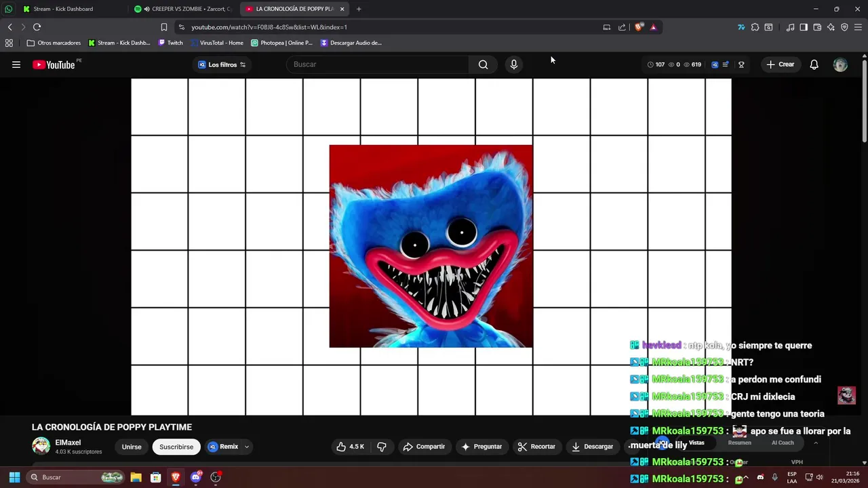Click the search magnifier button
This screenshot has height=488, width=868.
click(483, 64)
